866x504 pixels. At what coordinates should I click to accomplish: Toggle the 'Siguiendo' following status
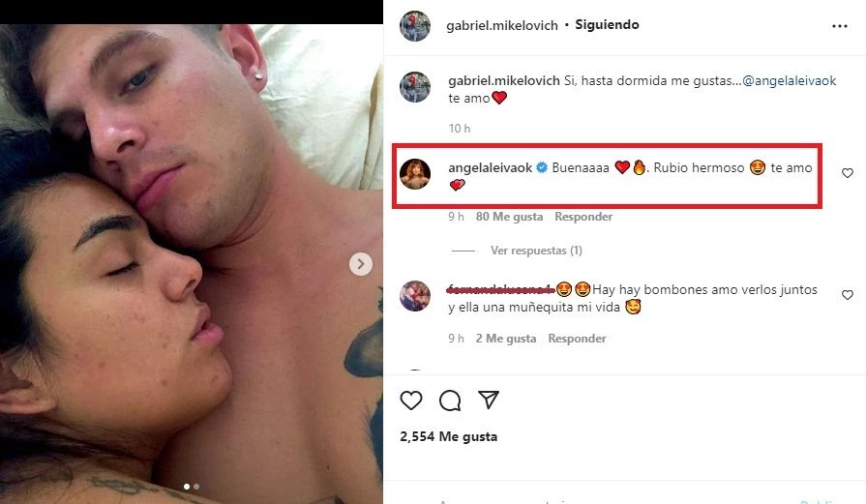pyautogui.click(x=607, y=25)
